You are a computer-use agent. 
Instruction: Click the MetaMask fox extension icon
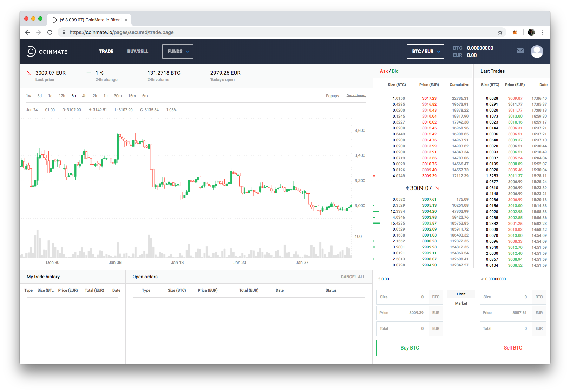[x=515, y=32]
